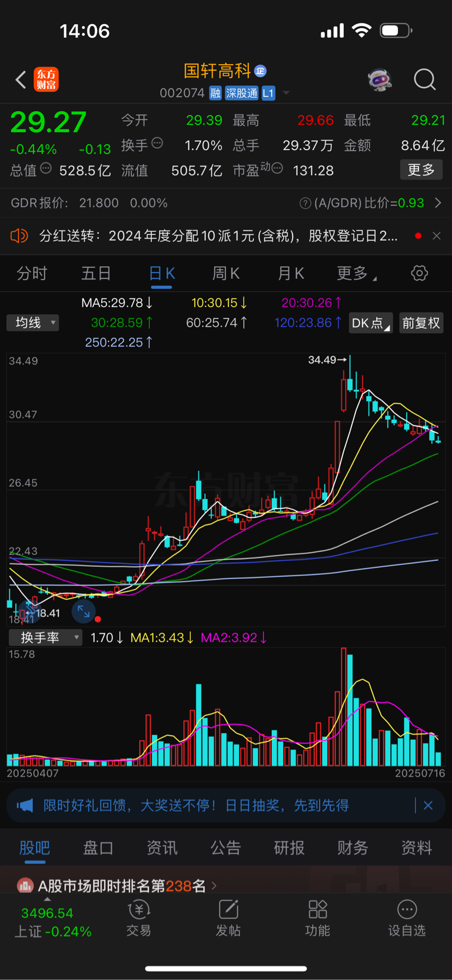
Task: Change the 前复权 adjustment setting
Action: click(x=421, y=323)
